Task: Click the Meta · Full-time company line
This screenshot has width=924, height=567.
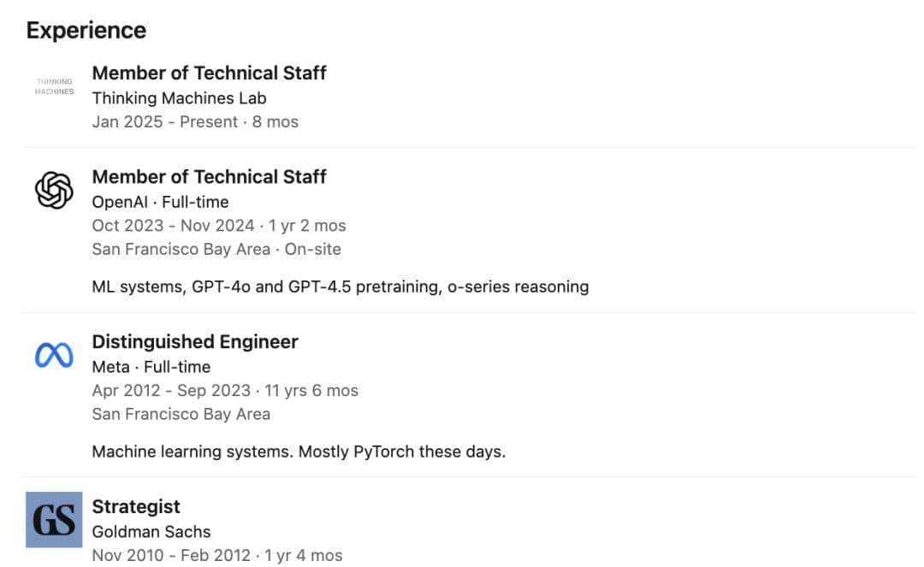Action: coord(151,367)
